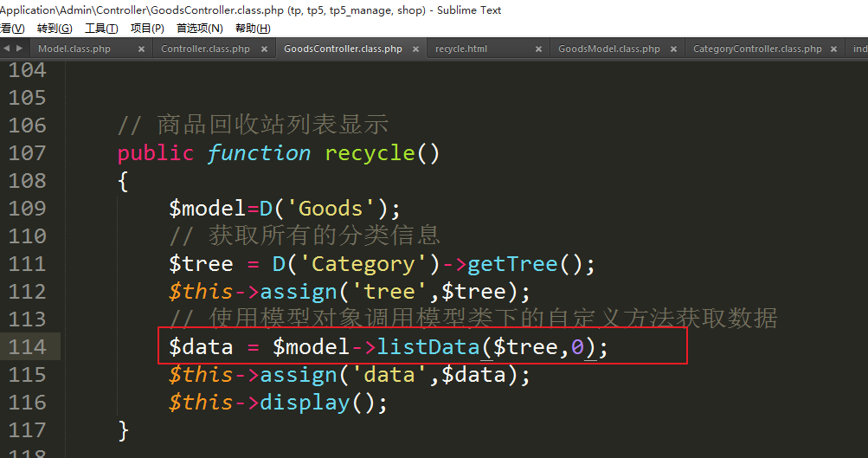
Task: Open the 工具(T) menu
Action: tap(101, 29)
